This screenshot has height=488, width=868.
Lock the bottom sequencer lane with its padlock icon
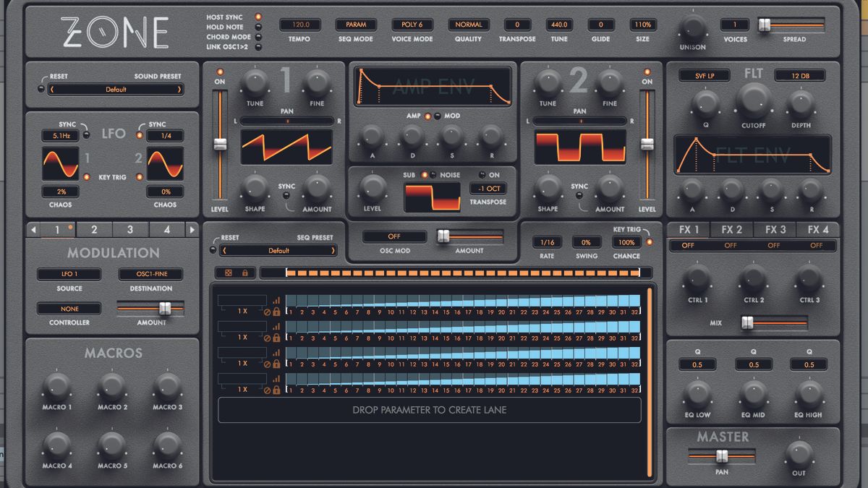[x=277, y=391]
